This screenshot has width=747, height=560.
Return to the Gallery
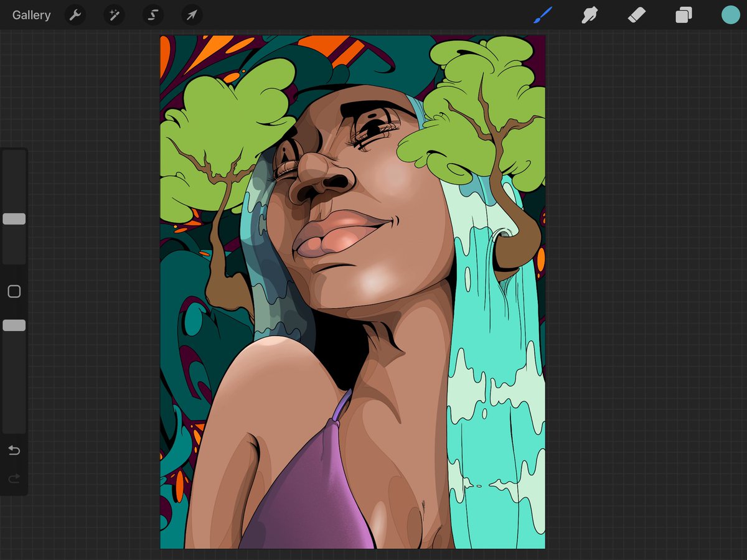point(31,15)
